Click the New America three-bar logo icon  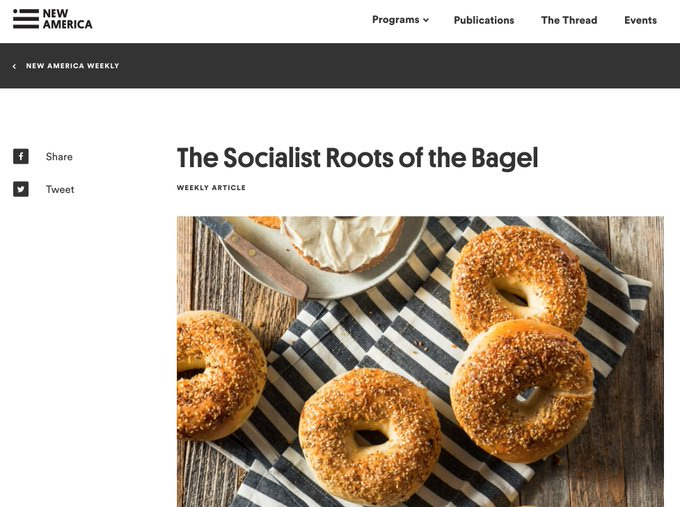[26, 19]
